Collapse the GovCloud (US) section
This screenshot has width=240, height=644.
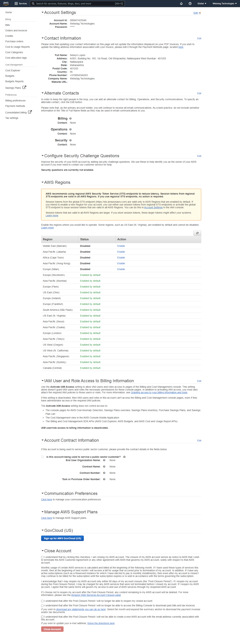point(42,530)
